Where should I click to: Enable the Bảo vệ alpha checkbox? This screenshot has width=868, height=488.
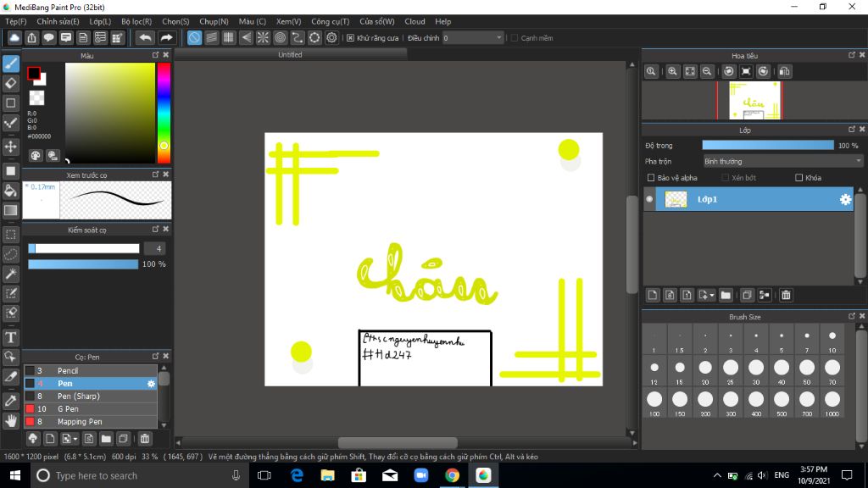pyautogui.click(x=651, y=178)
